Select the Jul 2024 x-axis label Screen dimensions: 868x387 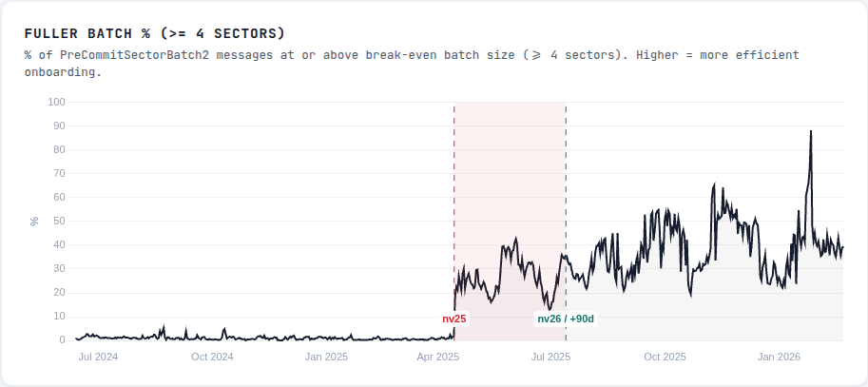point(98,358)
